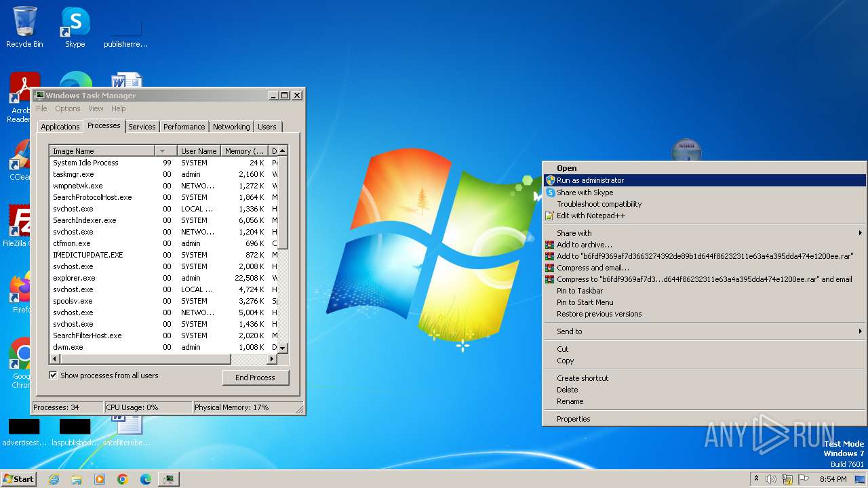Open the Recycle Bin desktop icon
Screen dimensions: 868x488
tap(24, 27)
